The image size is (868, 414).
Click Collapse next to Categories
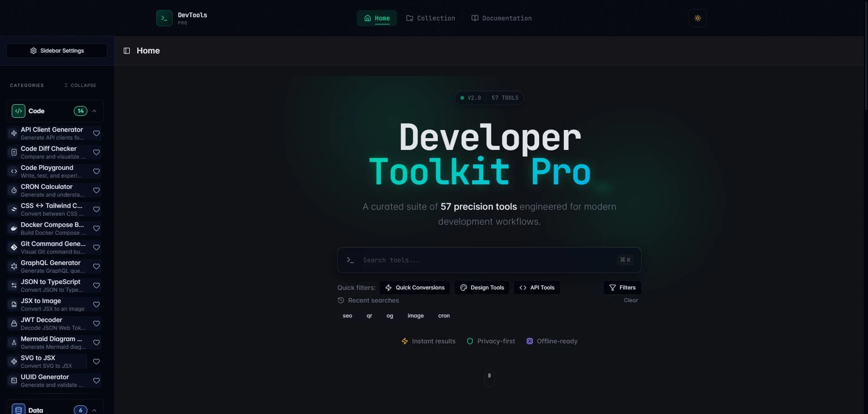pos(80,85)
